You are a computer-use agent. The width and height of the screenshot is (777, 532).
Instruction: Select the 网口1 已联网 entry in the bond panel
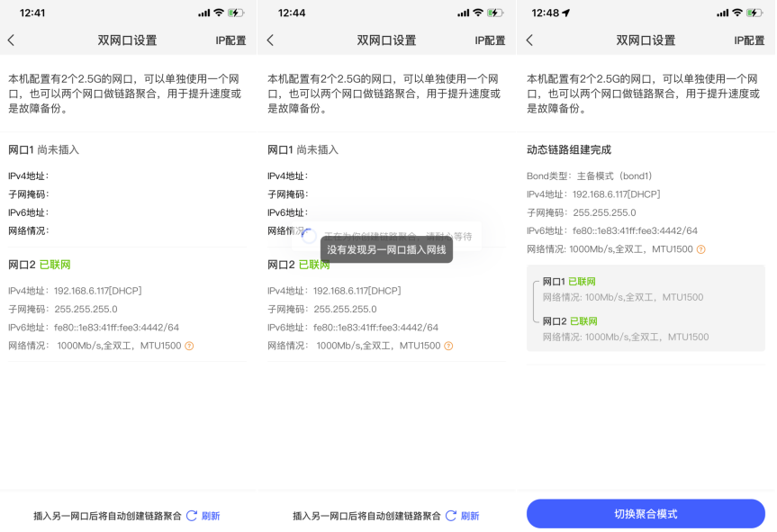point(569,282)
